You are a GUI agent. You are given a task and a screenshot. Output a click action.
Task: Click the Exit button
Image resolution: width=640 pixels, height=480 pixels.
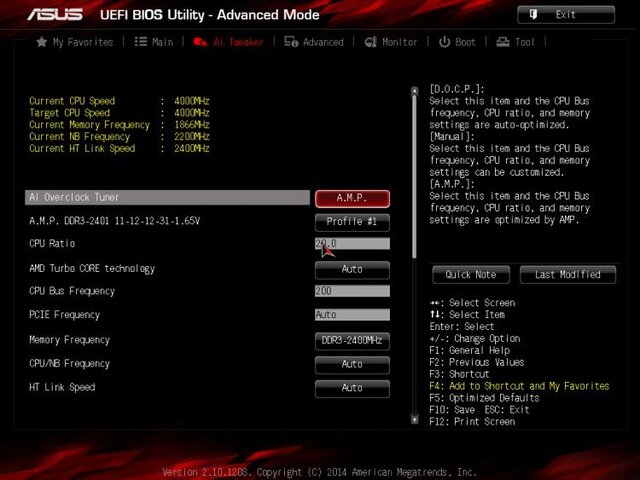coord(565,14)
